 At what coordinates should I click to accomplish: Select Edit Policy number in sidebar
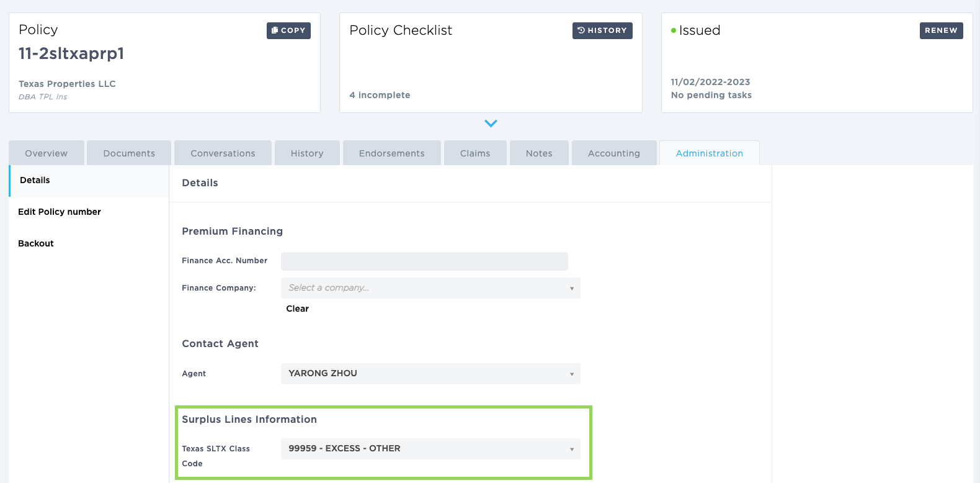(x=60, y=212)
